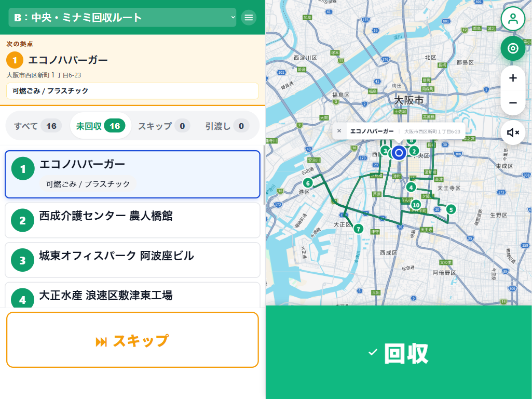Close the エコノハバーガー map popup
Image resolution: width=532 pixels, height=399 pixels.
point(339,131)
